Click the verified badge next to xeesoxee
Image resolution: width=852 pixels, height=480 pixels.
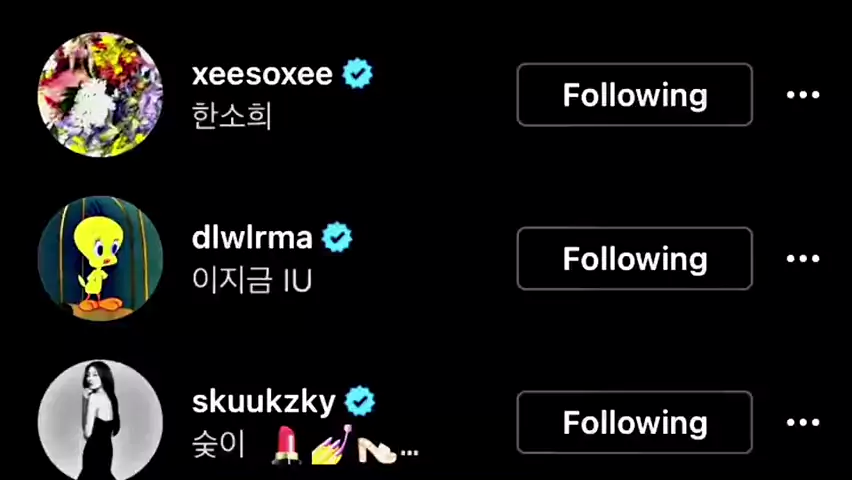click(x=358, y=74)
